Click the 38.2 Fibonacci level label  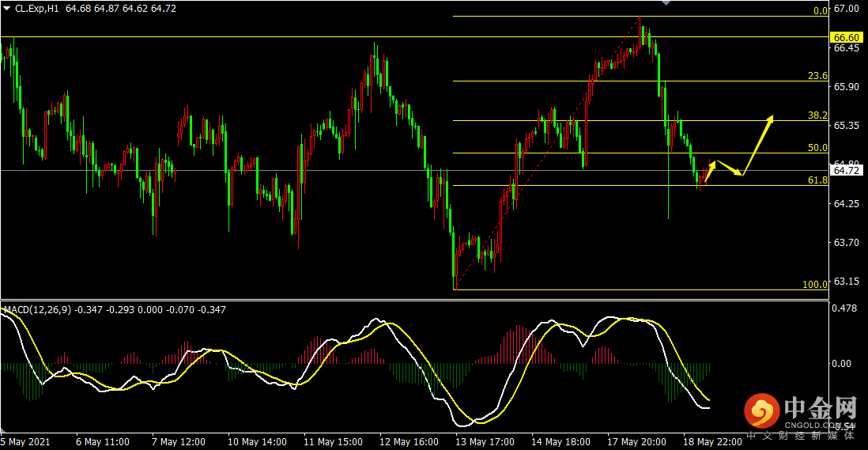(x=817, y=115)
